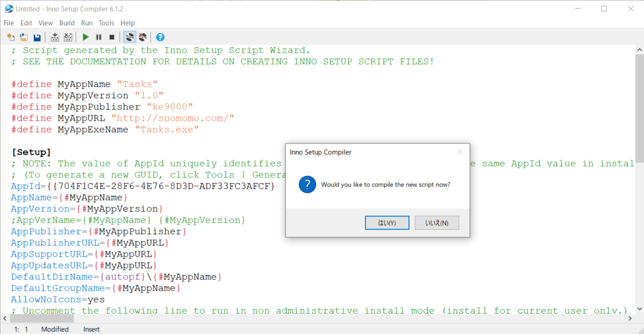Click the DefaultGroupName line
This screenshot has height=334, width=644.
(x=96, y=288)
